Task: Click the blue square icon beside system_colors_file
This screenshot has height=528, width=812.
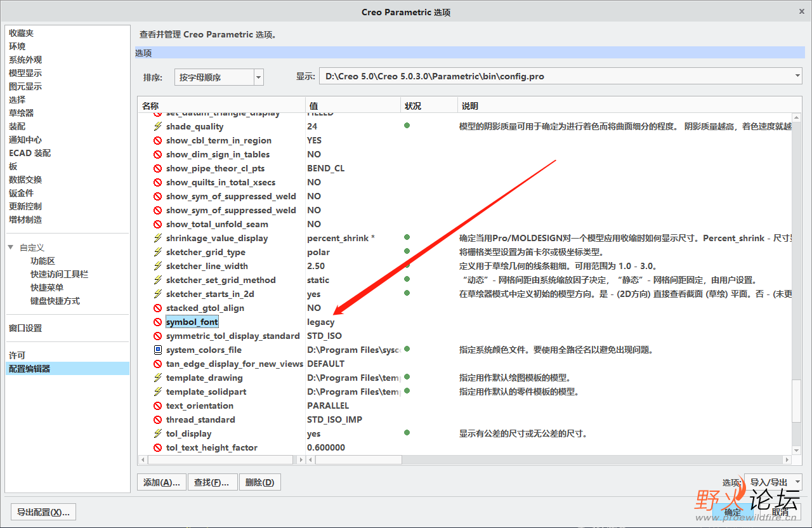Action: [158, 350]
